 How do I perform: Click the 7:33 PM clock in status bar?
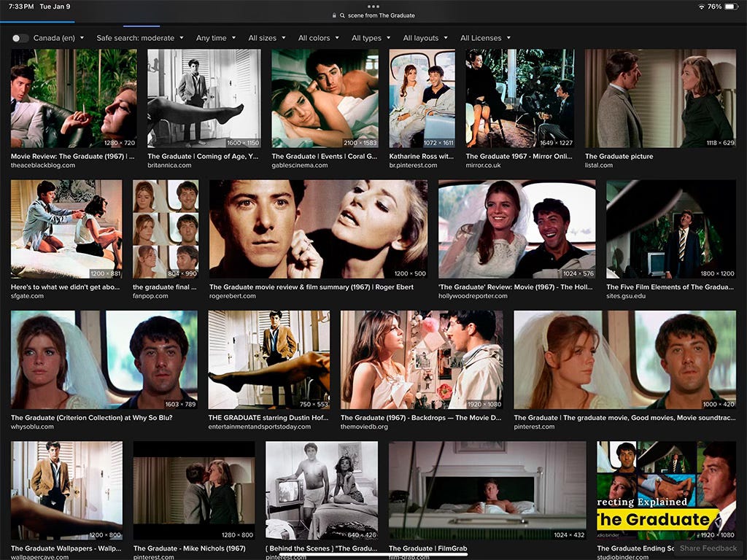click(21, 7)
